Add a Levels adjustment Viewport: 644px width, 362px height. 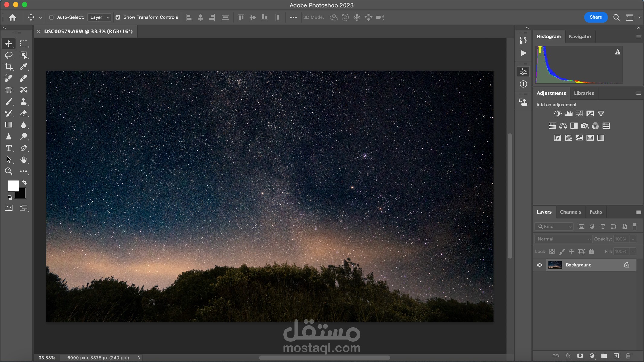tap(569, 114)
